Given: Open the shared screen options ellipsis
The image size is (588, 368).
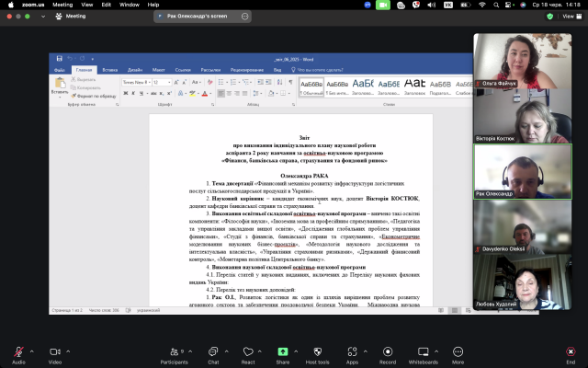Looking at the screenshot, I should coord(245,17).
